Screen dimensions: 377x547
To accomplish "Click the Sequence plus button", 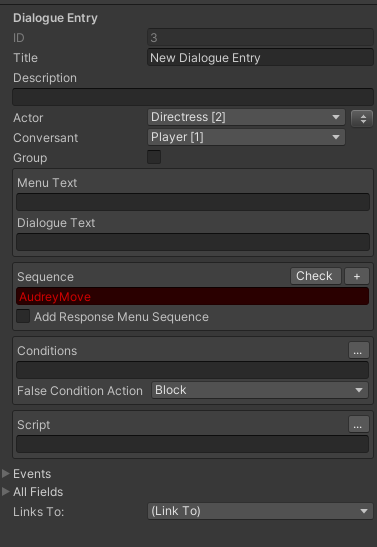I will (357, 276).
